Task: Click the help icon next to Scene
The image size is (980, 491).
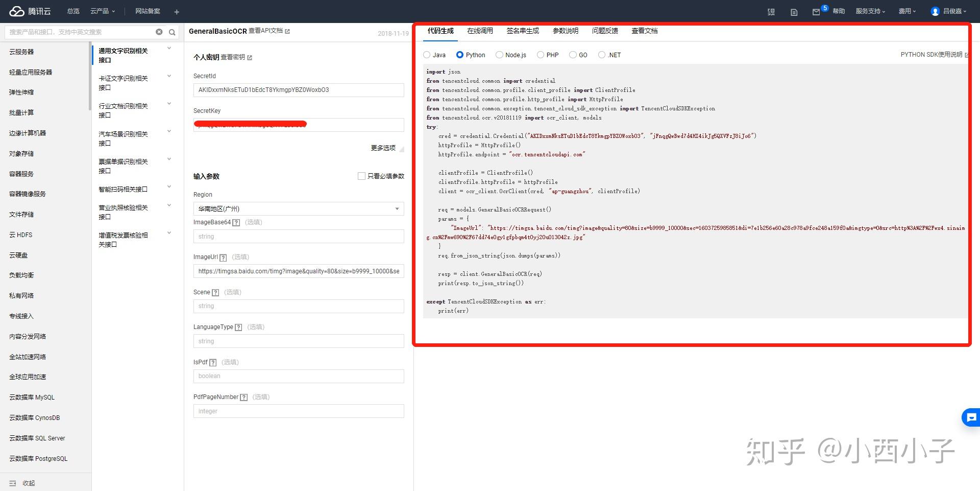Action: click(215, 292)
